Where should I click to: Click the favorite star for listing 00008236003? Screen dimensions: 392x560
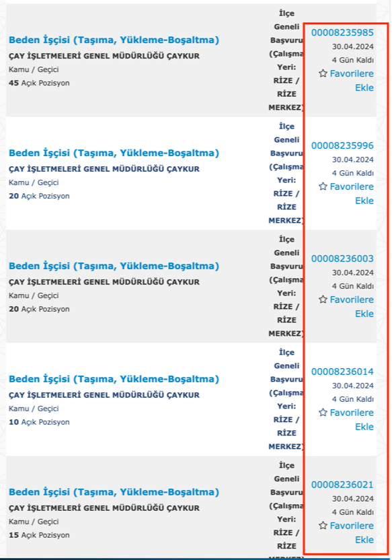point(323,300)
